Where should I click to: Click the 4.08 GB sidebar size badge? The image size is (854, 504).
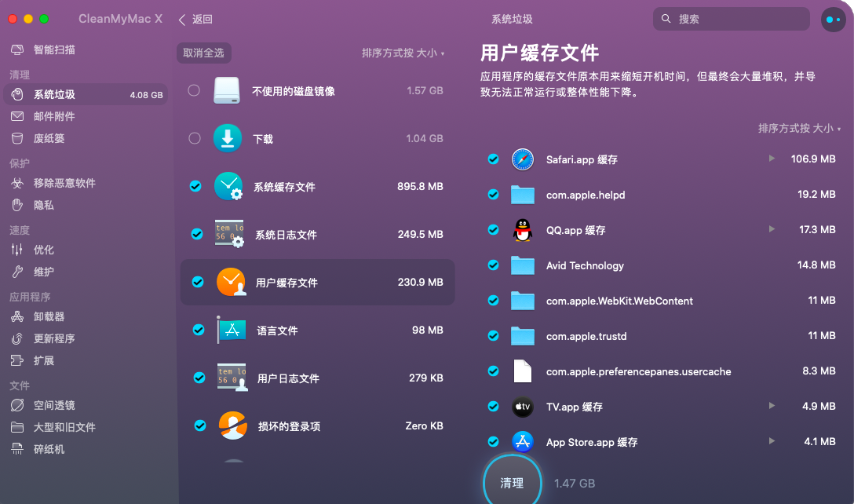coord(146,95)
